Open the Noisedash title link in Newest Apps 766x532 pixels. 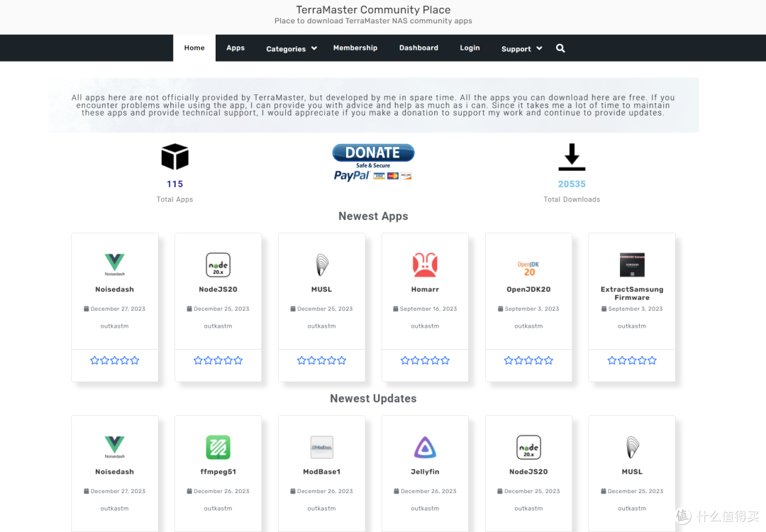pos(114,289)
